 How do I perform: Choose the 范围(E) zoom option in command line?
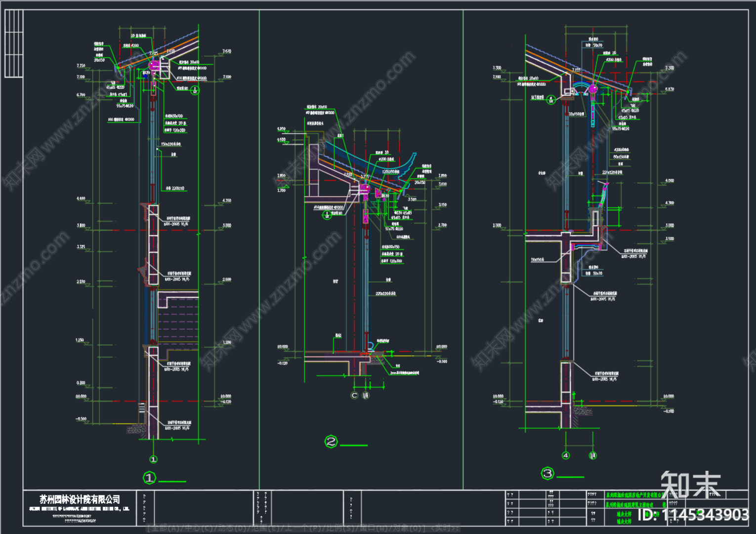click(265, 528)
